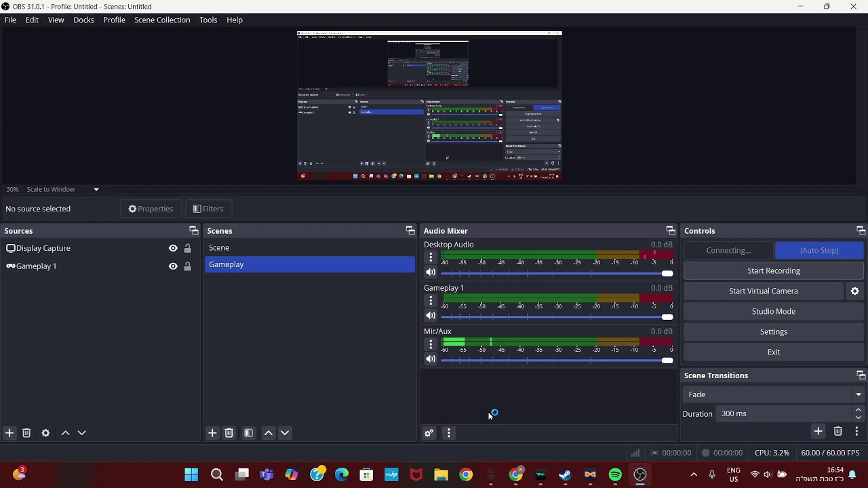Mute Gameplay 1 audio speaker

coord(431,316)
